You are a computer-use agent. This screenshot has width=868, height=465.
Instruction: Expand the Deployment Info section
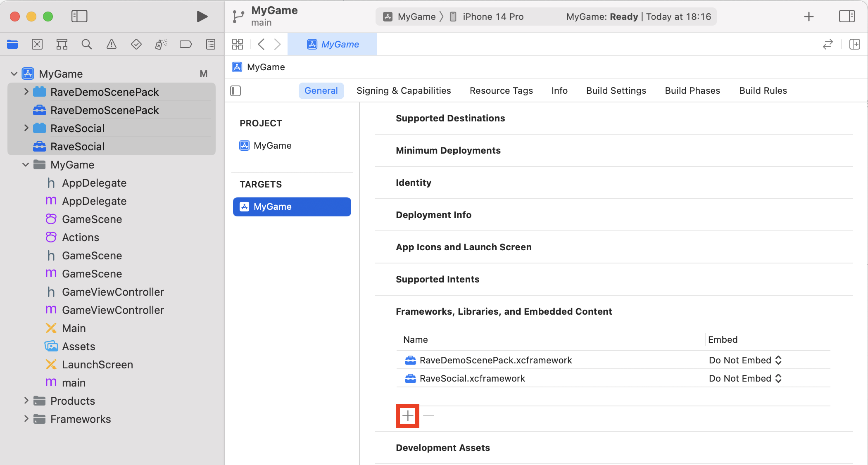pos(433,215)
